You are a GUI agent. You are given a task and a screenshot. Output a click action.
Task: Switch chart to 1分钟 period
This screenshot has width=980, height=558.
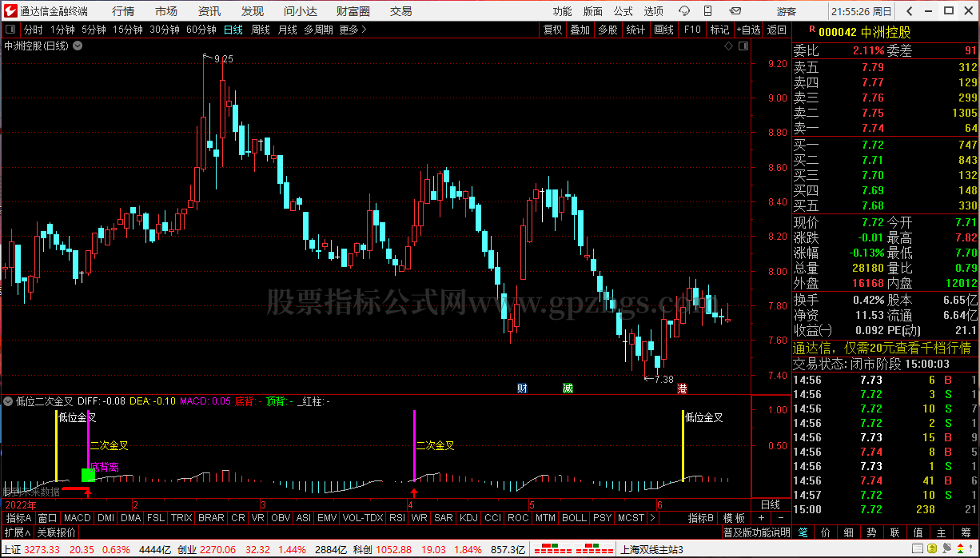62,30
